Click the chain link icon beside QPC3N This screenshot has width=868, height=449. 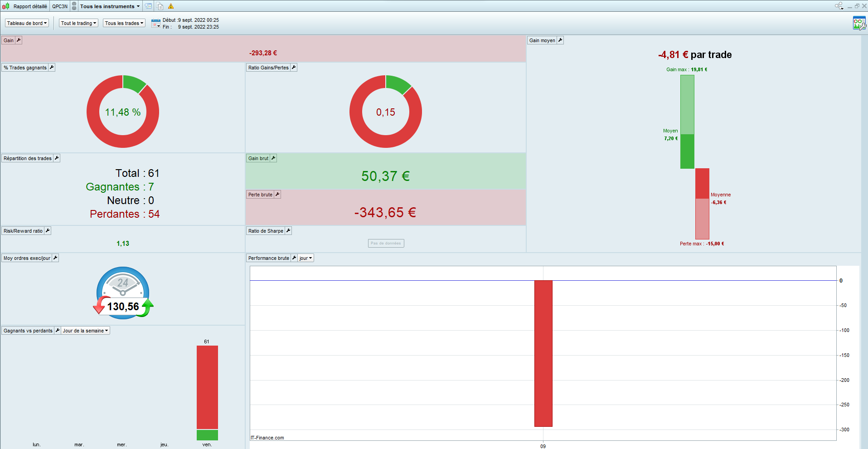(74, 6)
